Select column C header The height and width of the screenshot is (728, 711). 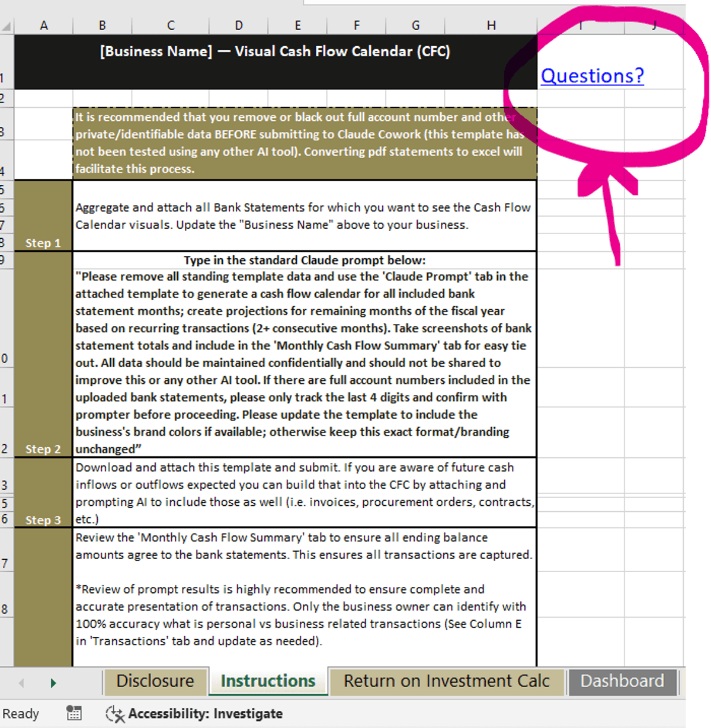click(171, 25)
